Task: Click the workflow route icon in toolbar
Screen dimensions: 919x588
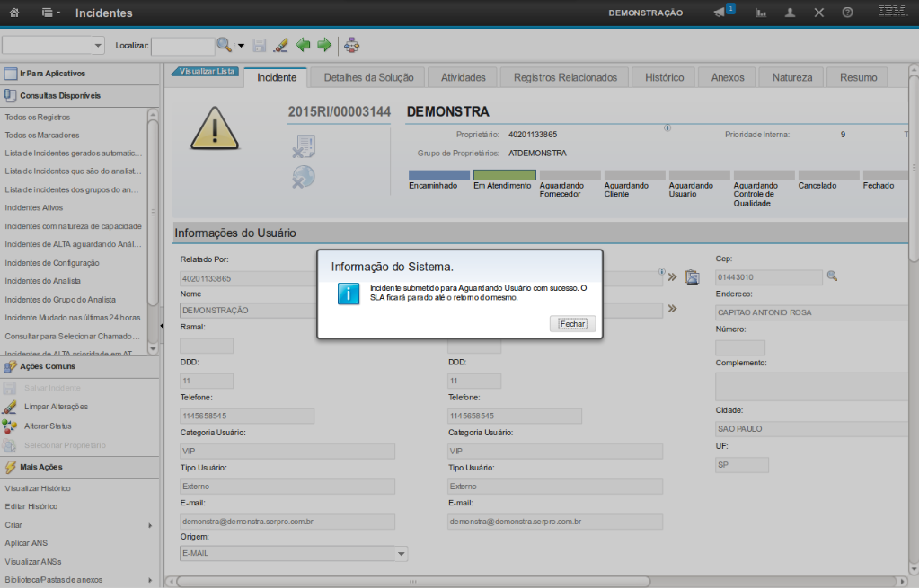Action: pos(351,45)
